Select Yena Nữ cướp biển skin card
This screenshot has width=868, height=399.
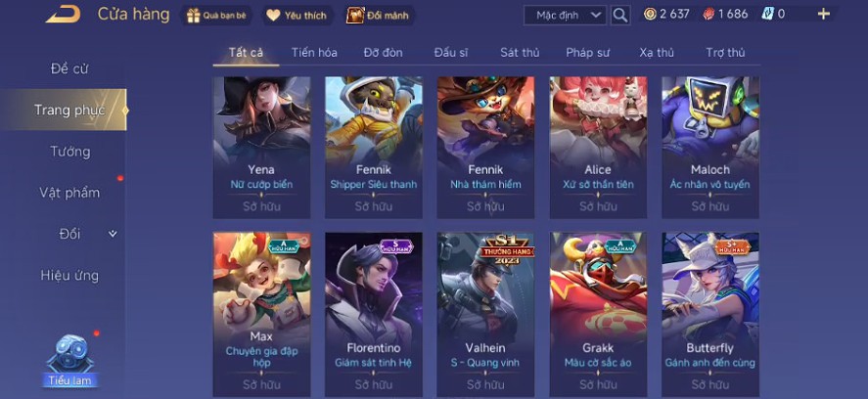(x=262, y=148)
